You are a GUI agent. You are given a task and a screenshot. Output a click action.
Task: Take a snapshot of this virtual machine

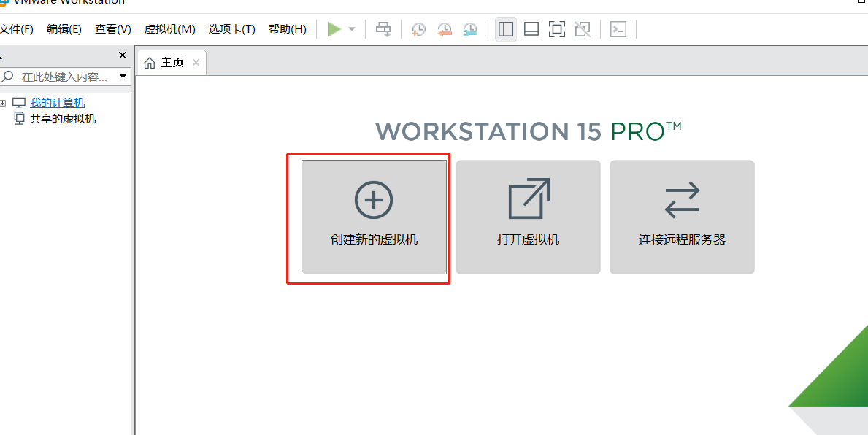(418, 29)
